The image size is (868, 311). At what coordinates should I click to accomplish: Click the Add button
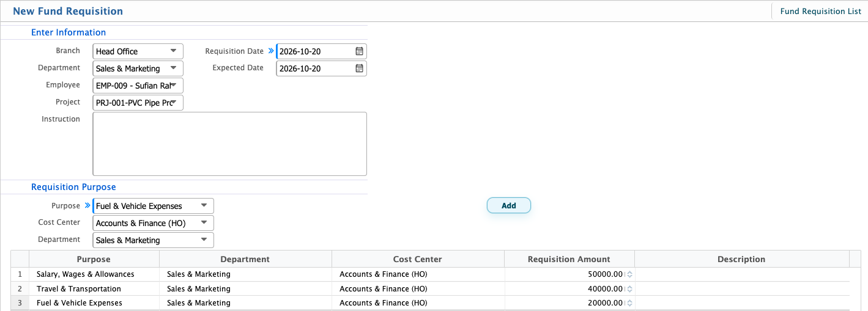(x=509, y=206)
